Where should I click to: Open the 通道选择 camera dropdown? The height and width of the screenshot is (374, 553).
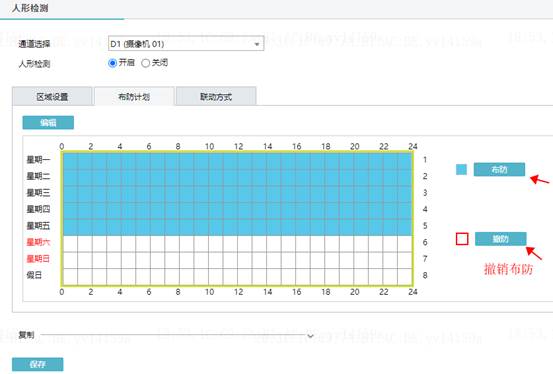pos(186,44)
